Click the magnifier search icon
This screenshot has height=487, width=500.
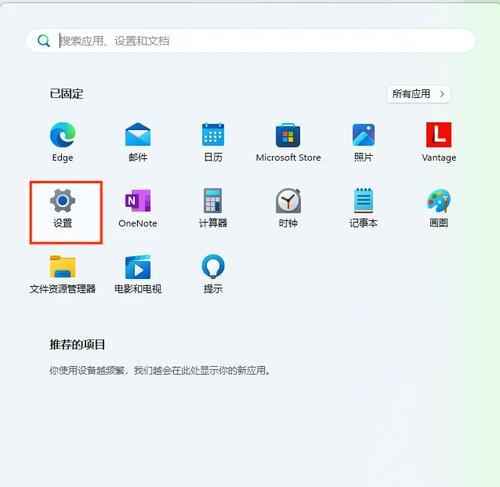(x=44, y=41)
